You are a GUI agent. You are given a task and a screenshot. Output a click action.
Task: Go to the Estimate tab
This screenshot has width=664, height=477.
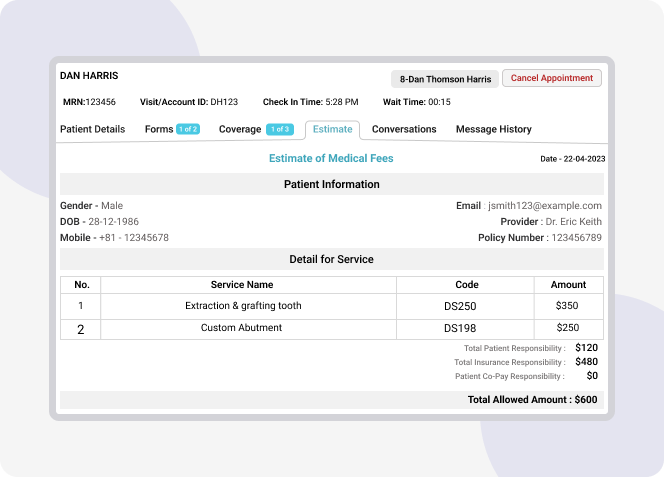pyautogui.click(x=332, y=129)
